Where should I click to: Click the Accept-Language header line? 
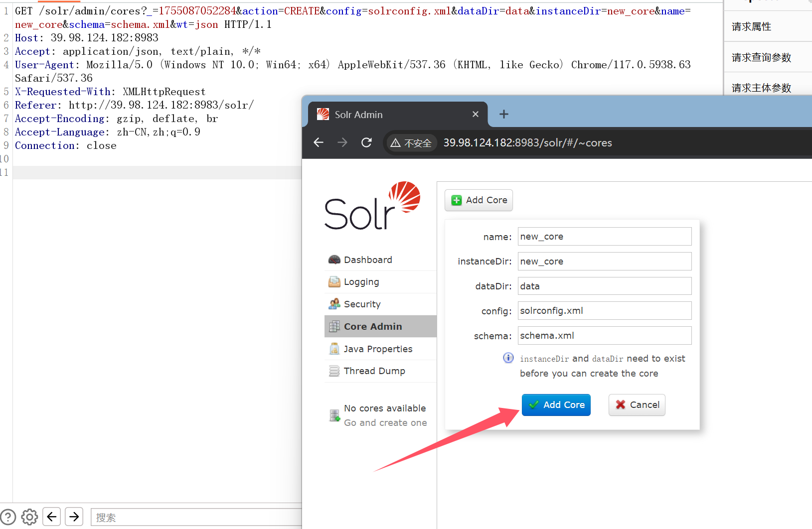(108, 132)
